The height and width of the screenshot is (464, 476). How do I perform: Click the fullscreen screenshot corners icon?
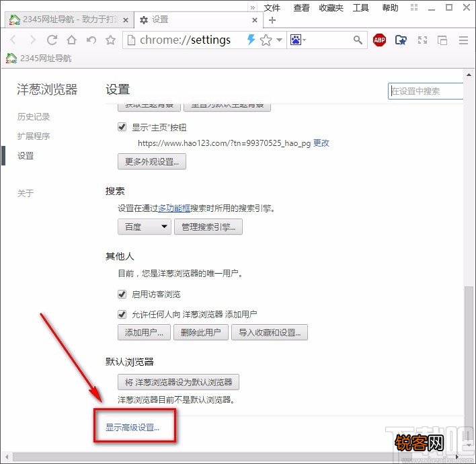pyautogui.click(x=422, y=40)
